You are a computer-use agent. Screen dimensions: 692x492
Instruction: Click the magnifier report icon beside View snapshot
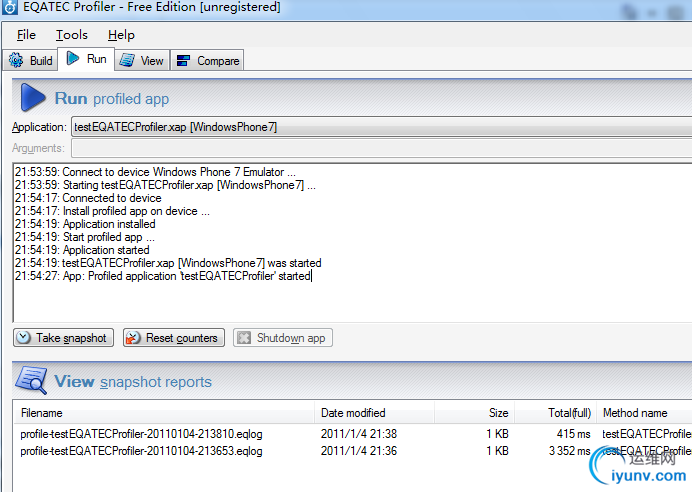pos(31,380)
